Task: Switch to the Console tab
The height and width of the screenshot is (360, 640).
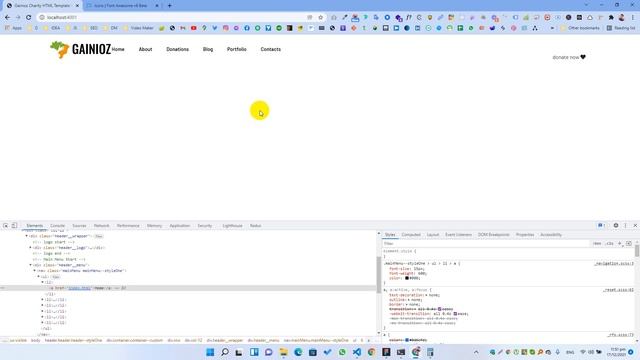Action: tap(58, 226)
